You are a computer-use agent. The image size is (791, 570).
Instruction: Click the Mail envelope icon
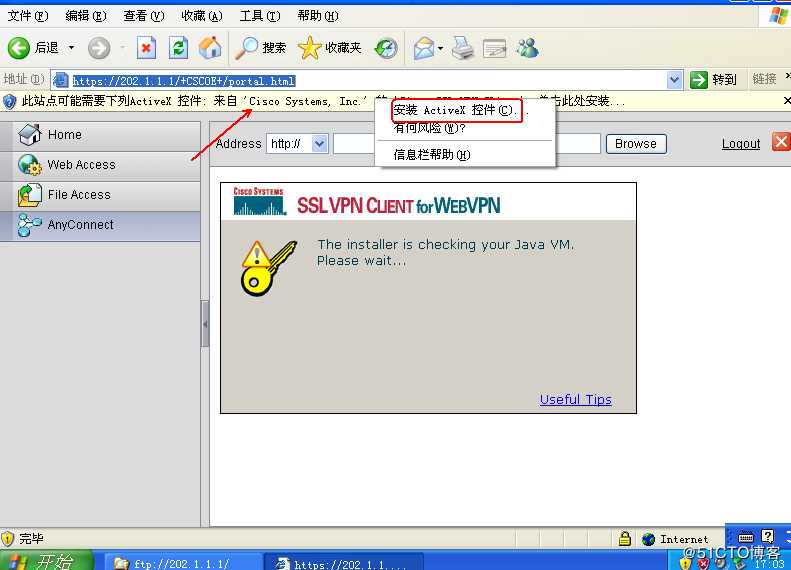(424, 48)
